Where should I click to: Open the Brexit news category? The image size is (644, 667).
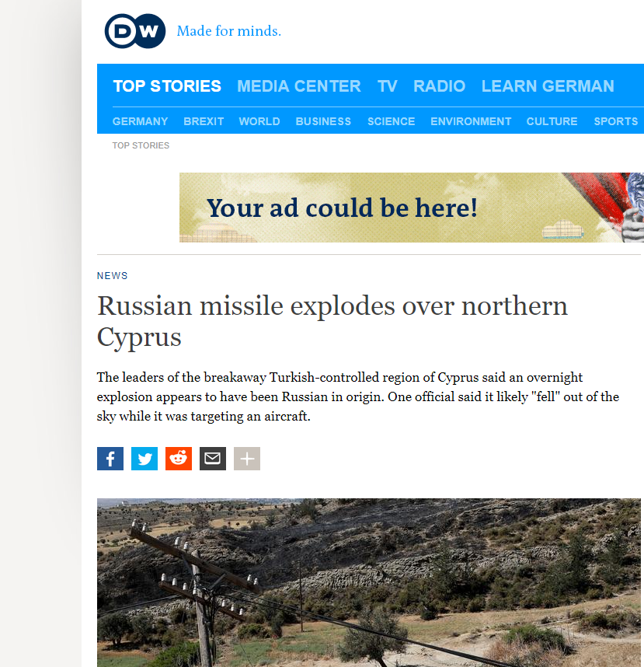(x=204, y=121)
